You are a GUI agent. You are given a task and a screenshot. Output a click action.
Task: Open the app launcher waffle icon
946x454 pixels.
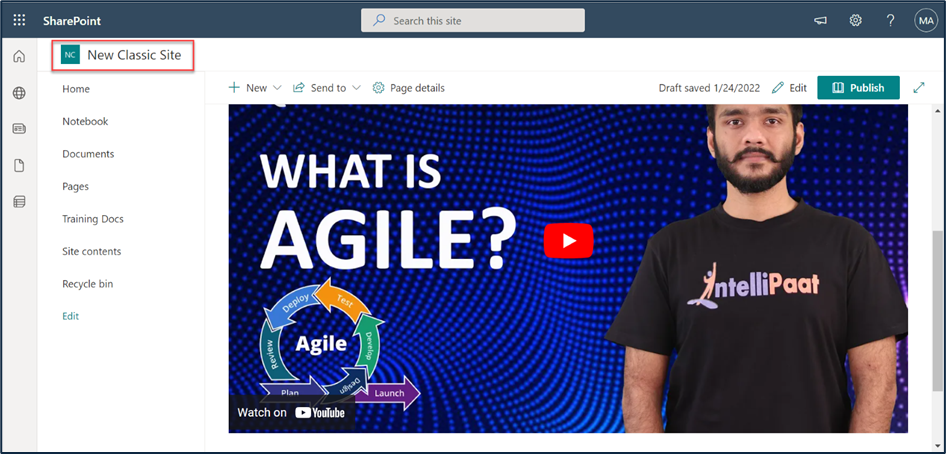coord(19,20)
